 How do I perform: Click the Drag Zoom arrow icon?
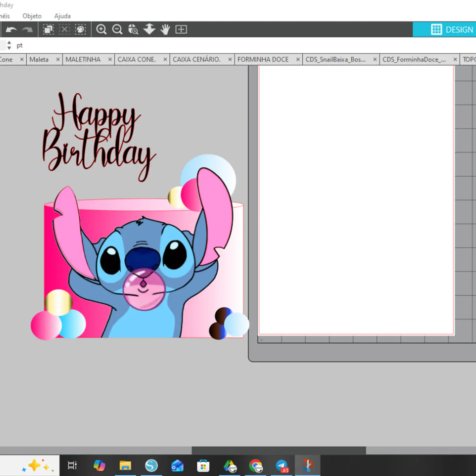pos(149,30)
